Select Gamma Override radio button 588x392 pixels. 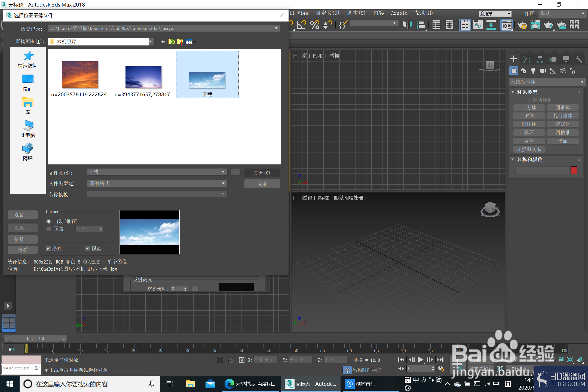coord(49,229)
